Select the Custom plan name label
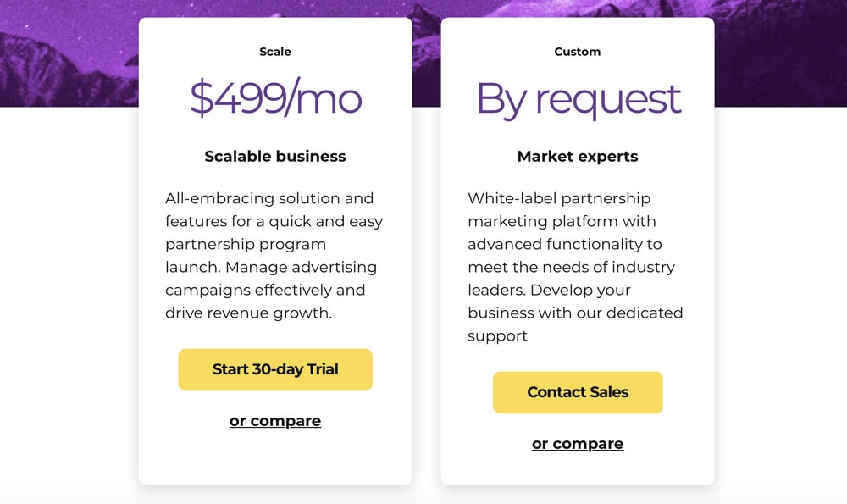This screenshot has height=504, width=847. pos(578,52)
